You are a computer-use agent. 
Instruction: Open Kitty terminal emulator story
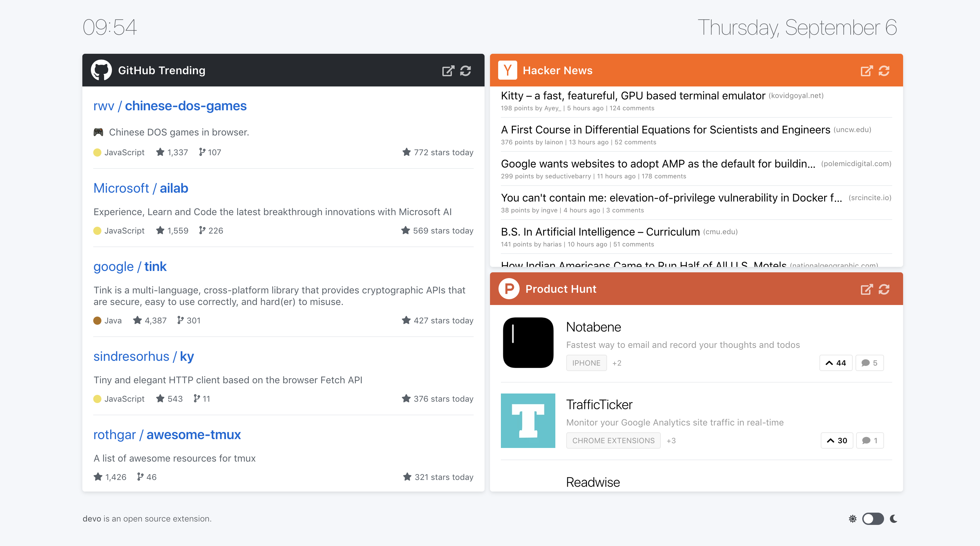pyautogui.click(x=633, y=96)
